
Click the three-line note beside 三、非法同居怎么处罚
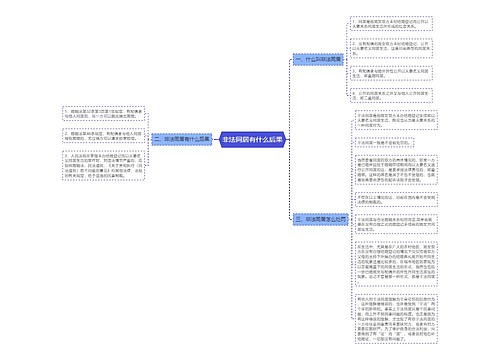396,224
